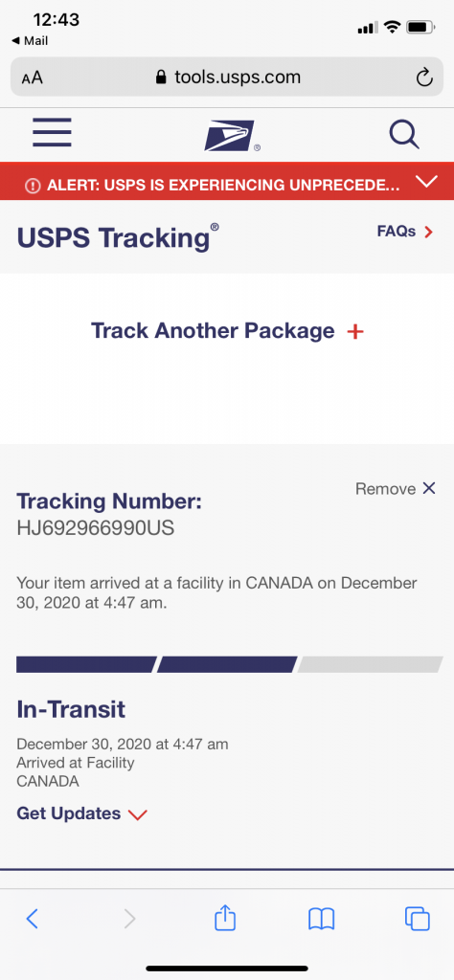This screenshot has width=454, height=980.
Task: Select tracking number HJ692966990US text
Action: pyautogui.click(x=95, y=528)
